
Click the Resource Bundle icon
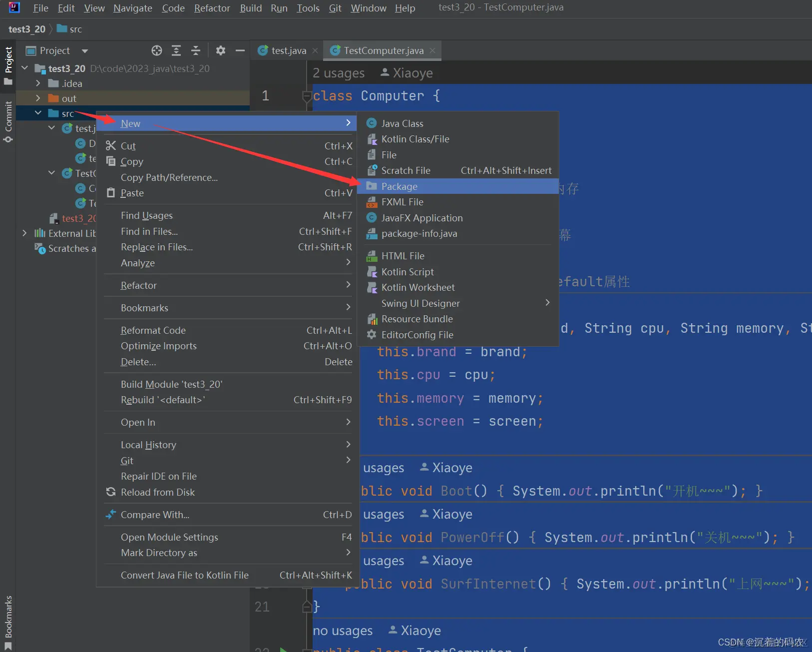[x=372, y=319]
